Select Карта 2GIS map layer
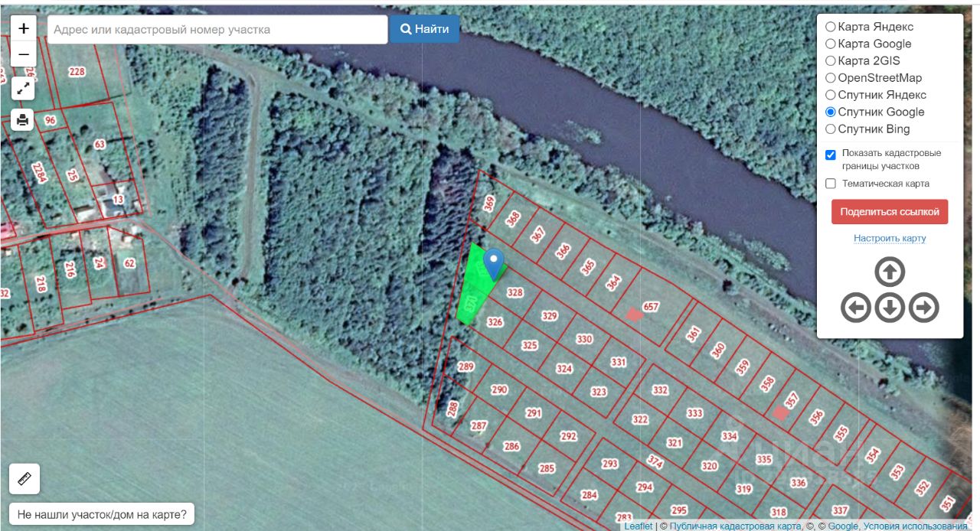The height and width of the screenshot is (531, 980). click(x=831, y=60)
